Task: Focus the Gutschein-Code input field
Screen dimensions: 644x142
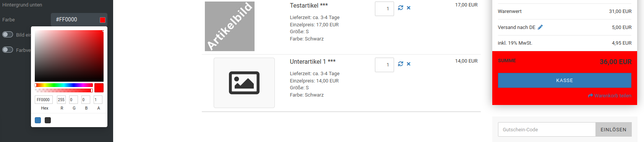Action: pyautogui.click(x=547, y=129)
